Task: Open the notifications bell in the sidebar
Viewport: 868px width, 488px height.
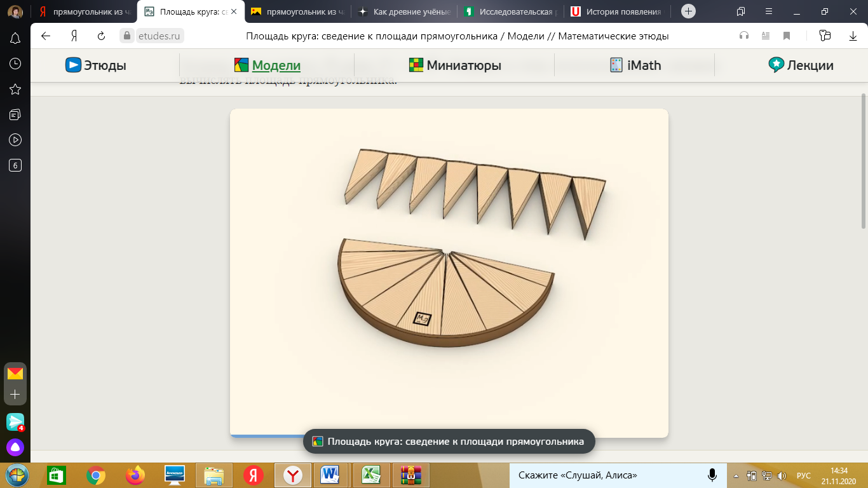Action: [15, 39]
